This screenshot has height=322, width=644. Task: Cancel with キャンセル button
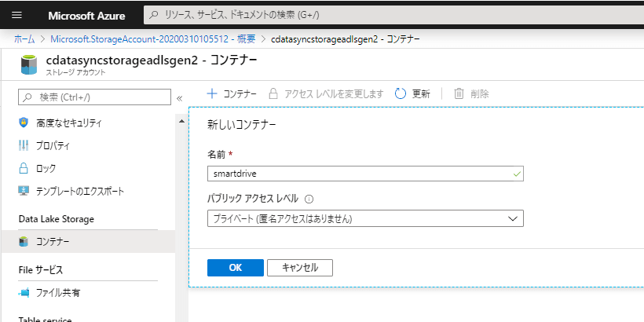(300, 267)
